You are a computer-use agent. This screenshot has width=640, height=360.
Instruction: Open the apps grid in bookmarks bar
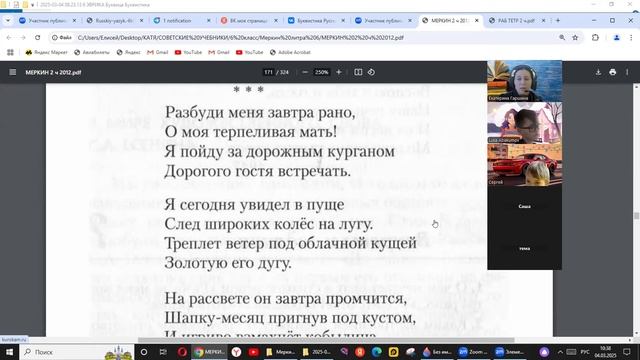click(10, 52)
